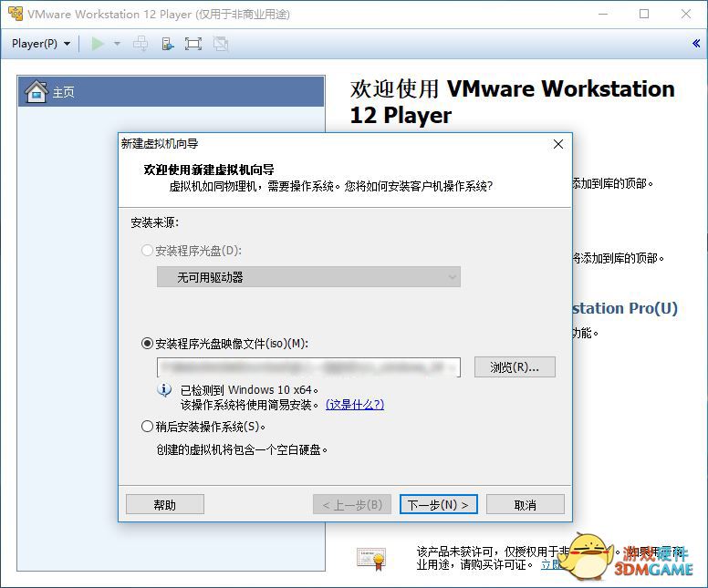708x588 pixels.
Task: Click the VMware Workstation Player title bar app icon
Action: pyautogui.click(x=16, y=14)
